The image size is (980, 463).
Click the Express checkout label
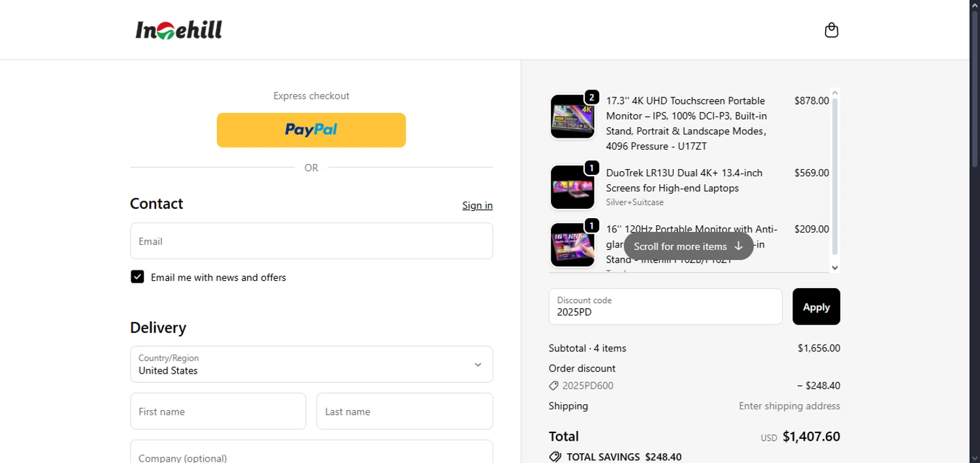click(x=311, y=96)
